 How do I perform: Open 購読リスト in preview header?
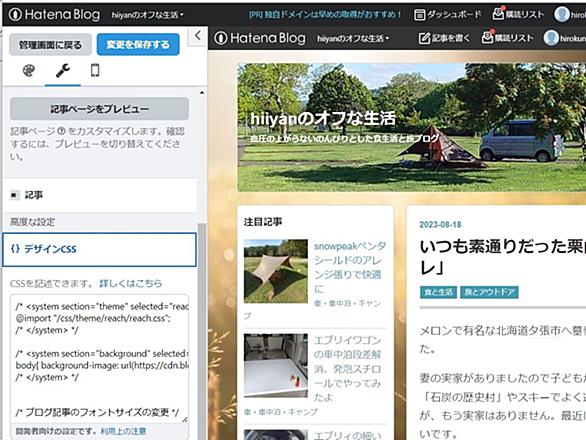click(x=507, y=37)
